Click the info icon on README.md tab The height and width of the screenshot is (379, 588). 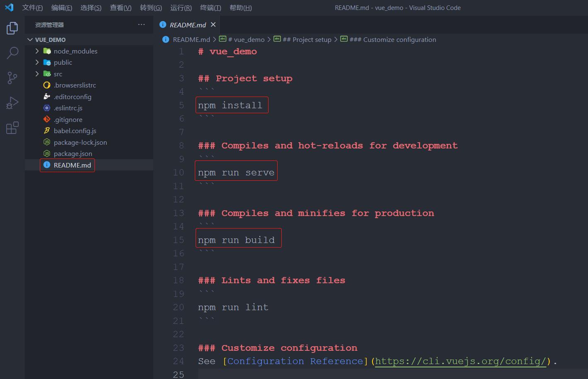pyautogui.click(x=163, y=24)
